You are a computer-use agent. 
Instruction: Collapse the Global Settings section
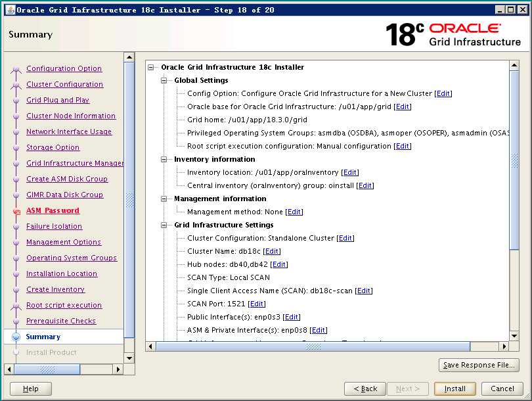click(164, 80)
